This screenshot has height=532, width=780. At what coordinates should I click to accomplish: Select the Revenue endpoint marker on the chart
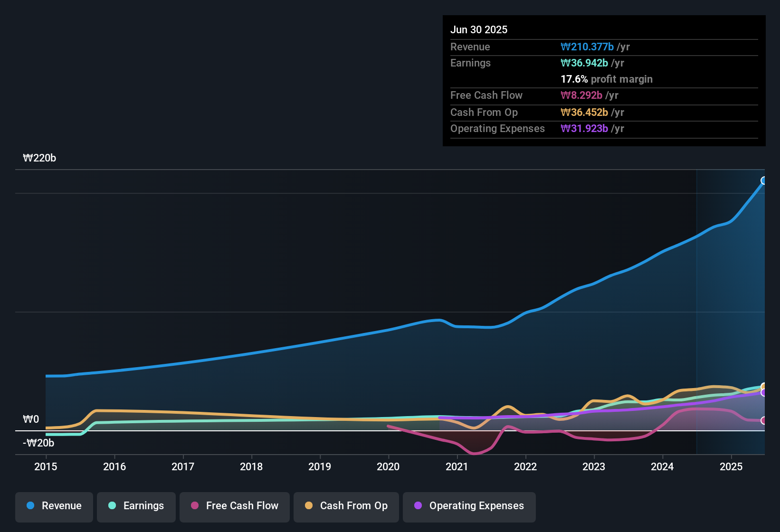point(763,180)
